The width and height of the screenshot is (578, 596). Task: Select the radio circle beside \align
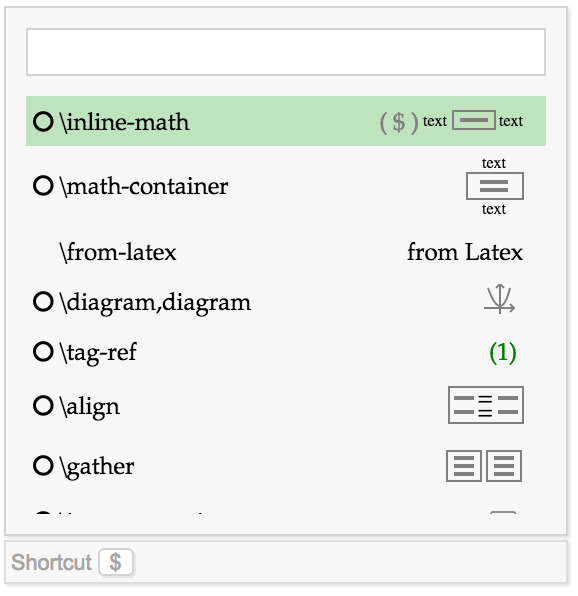coord(43,406)
